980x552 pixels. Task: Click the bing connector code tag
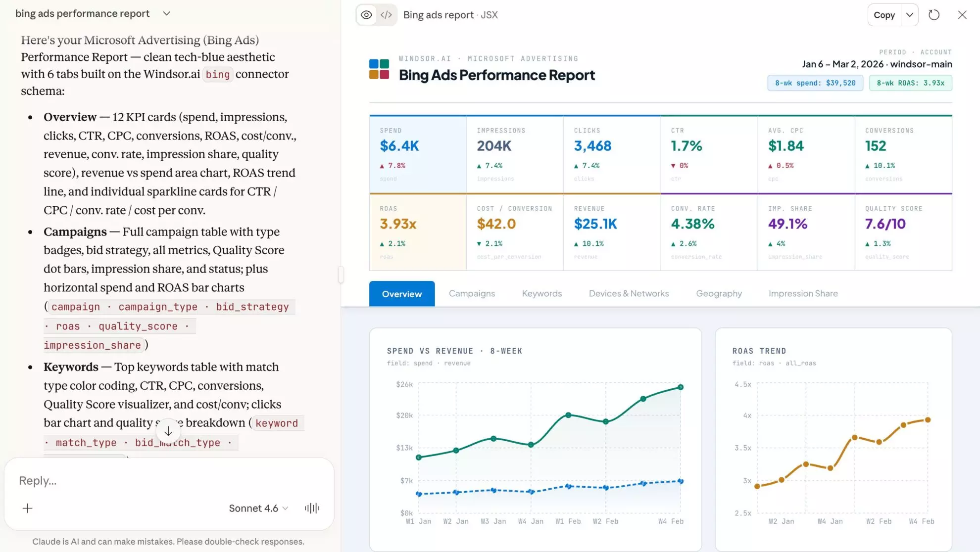[x=218, y=74]
